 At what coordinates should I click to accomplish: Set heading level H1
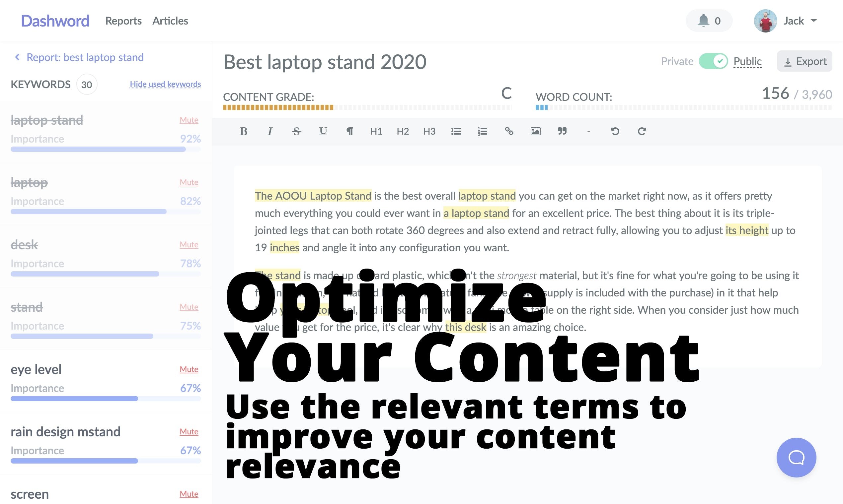[x=376, y=131]
